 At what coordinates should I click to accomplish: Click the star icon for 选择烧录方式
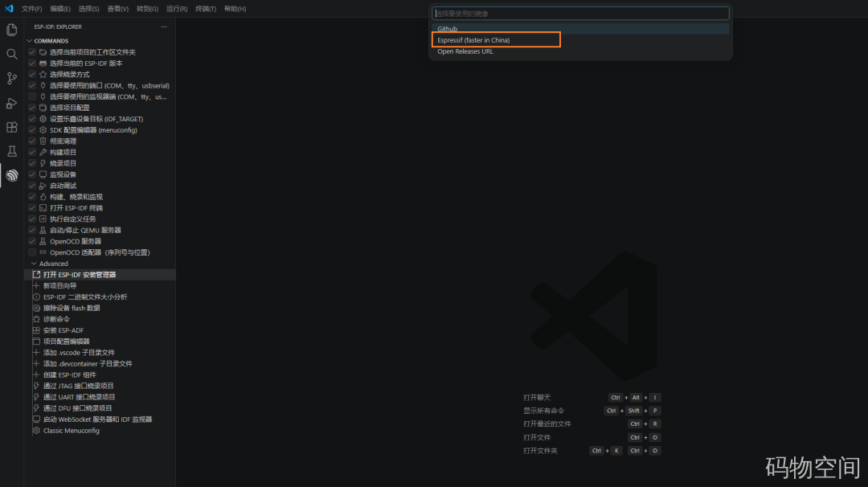pos(43,74)
